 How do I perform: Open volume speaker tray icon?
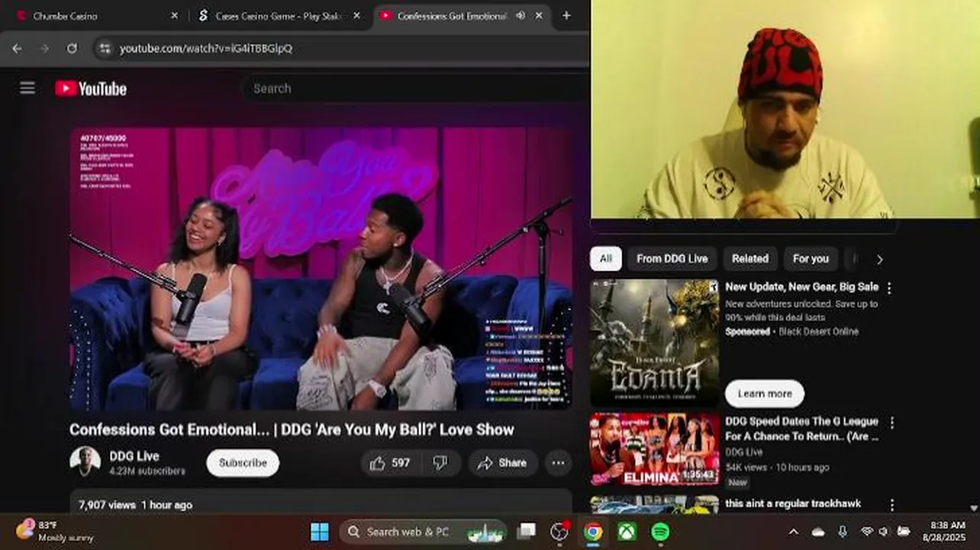point(884,532)
